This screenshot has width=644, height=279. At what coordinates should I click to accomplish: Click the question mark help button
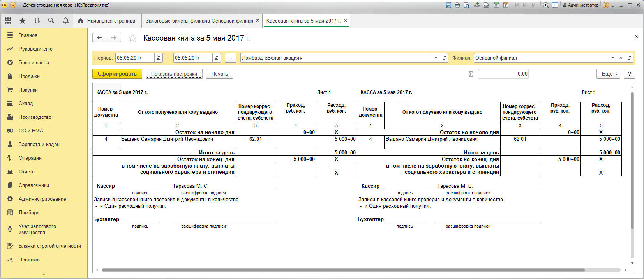[630, 74]
